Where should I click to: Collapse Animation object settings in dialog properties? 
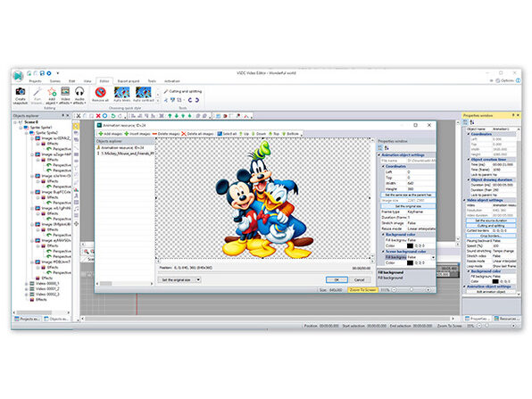(x=379, y=155)
